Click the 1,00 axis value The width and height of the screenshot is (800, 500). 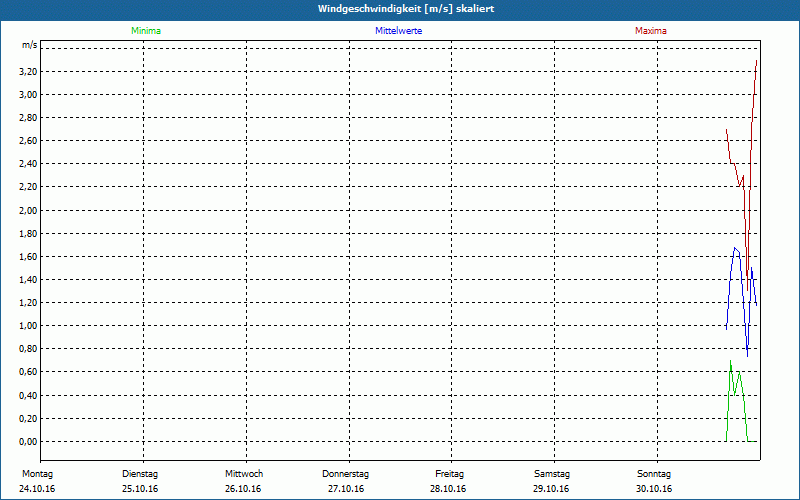pyautogui.click(x=28, y=326)
